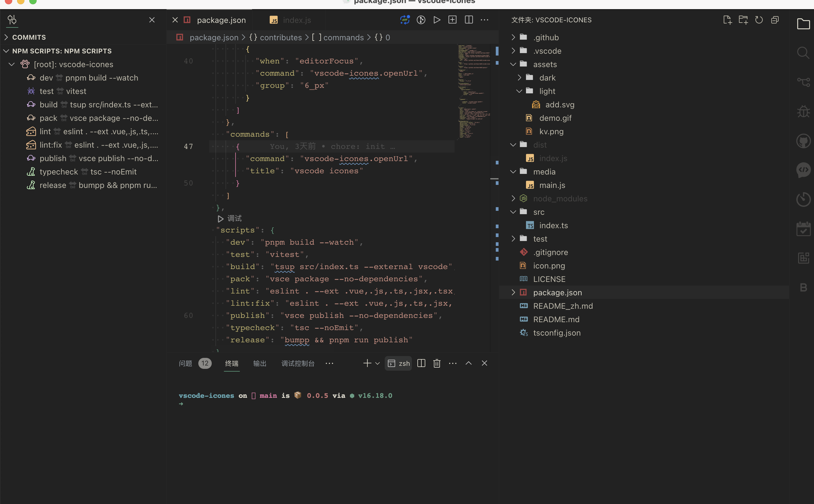814x504 pixels.
Task: Collapse all folders in the Explorer
Action: (x=775, y=20)
